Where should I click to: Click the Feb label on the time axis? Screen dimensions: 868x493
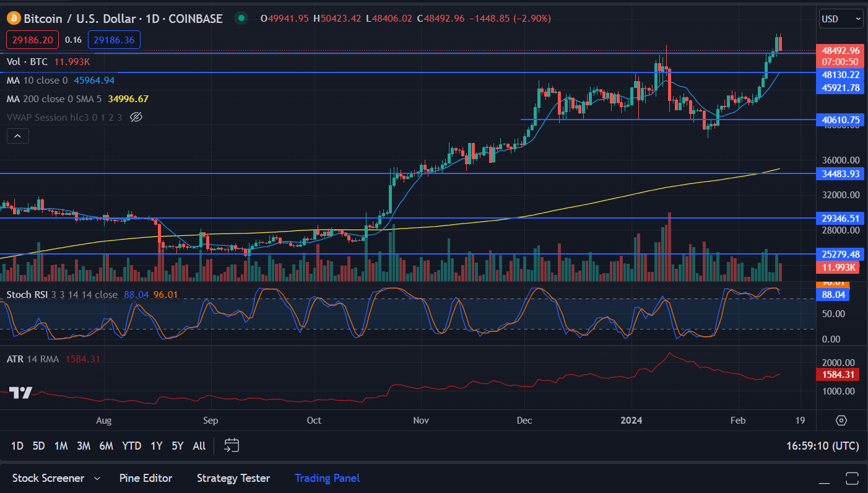click(x=737, y=420)
